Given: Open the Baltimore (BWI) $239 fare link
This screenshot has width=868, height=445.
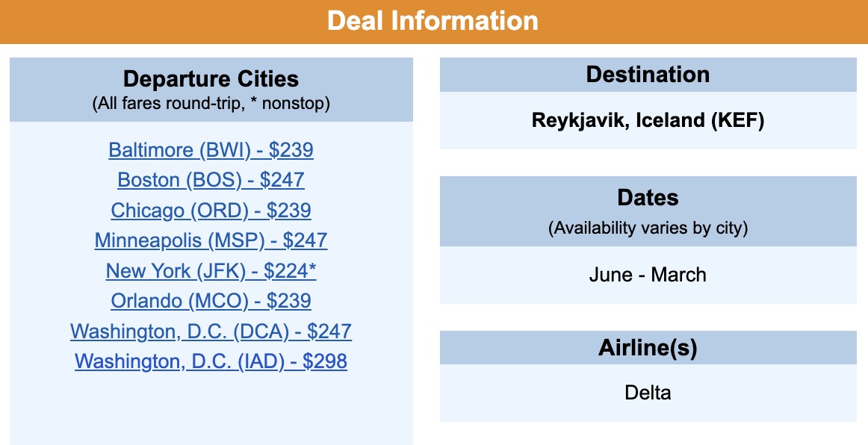Looking at the screenshot, I should (x=211, y=150).
